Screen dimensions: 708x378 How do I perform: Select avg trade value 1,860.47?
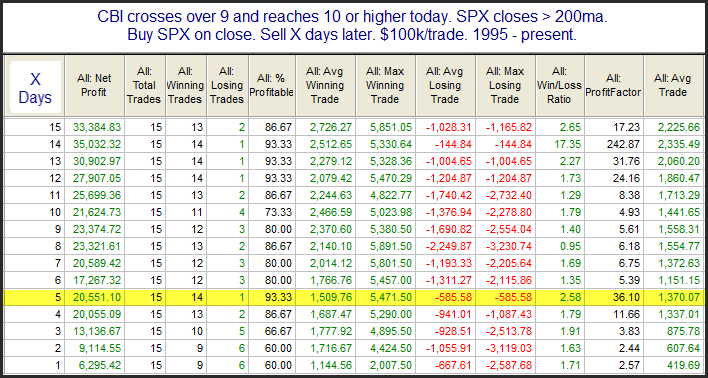(680, 178)
